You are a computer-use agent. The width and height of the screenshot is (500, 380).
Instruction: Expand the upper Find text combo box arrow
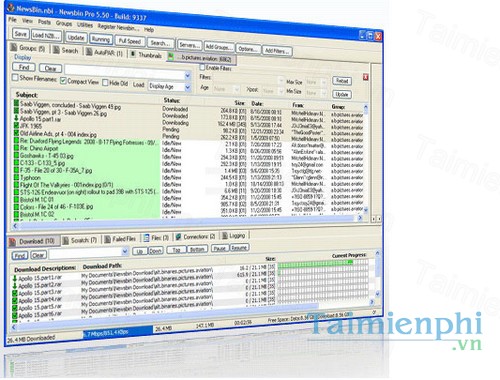[x=187, y=76]
